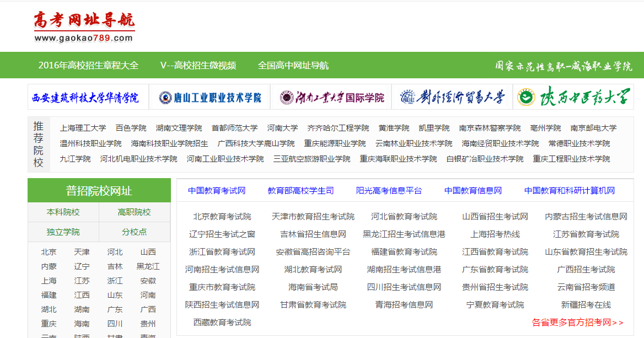The width and height of the screenshot is (644, 338).
Task: Open 白银矿冶职业技术学院 link
Action: click(x=485, y=159)
